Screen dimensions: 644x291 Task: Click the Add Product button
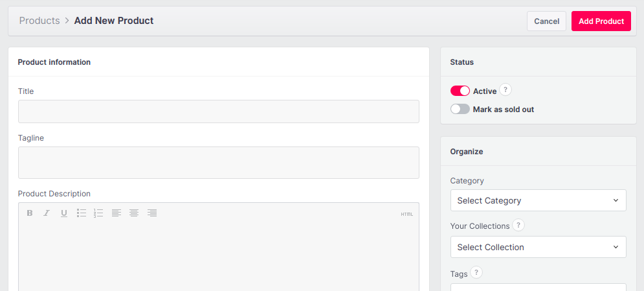(x=601, y=21)
